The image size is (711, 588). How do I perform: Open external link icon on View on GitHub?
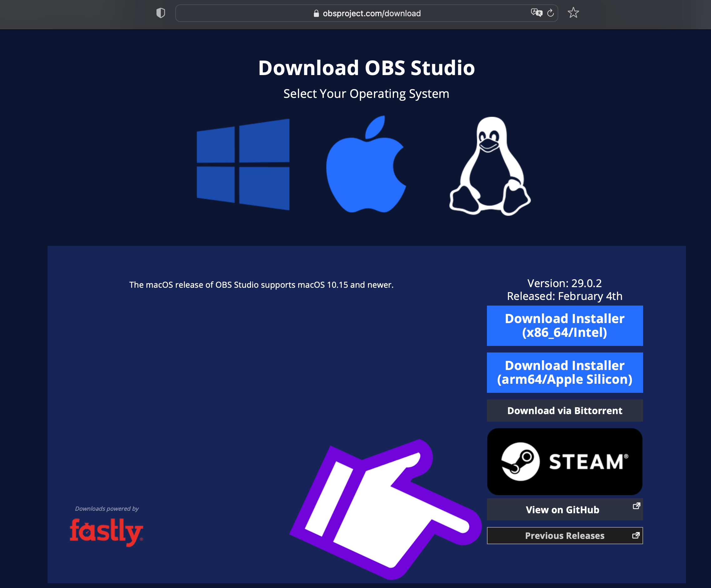pos(637,506)
